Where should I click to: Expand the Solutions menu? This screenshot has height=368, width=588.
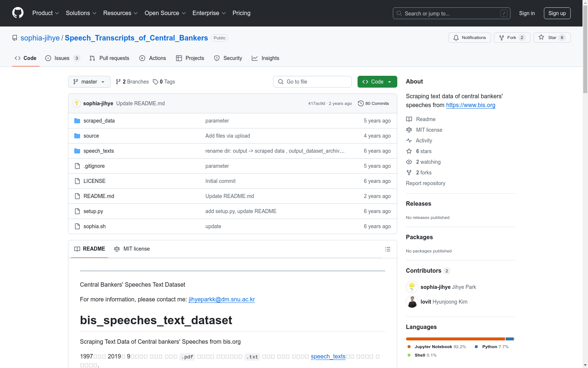(81, 13)
